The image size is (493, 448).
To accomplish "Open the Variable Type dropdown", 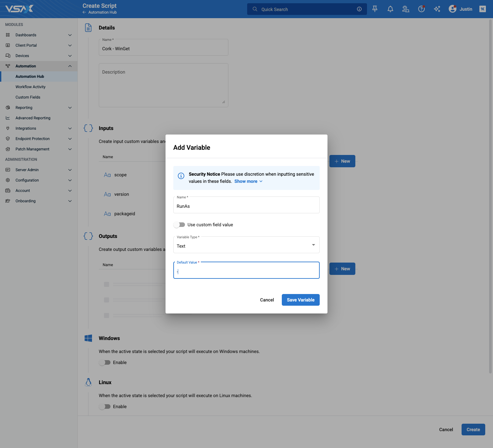I will click(246, 245).
